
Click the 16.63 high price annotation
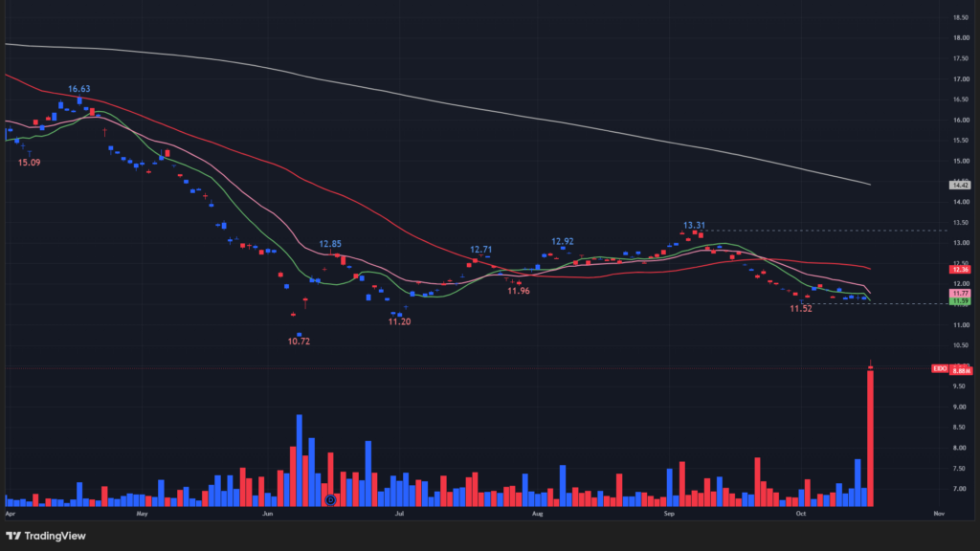pos(78,89)
